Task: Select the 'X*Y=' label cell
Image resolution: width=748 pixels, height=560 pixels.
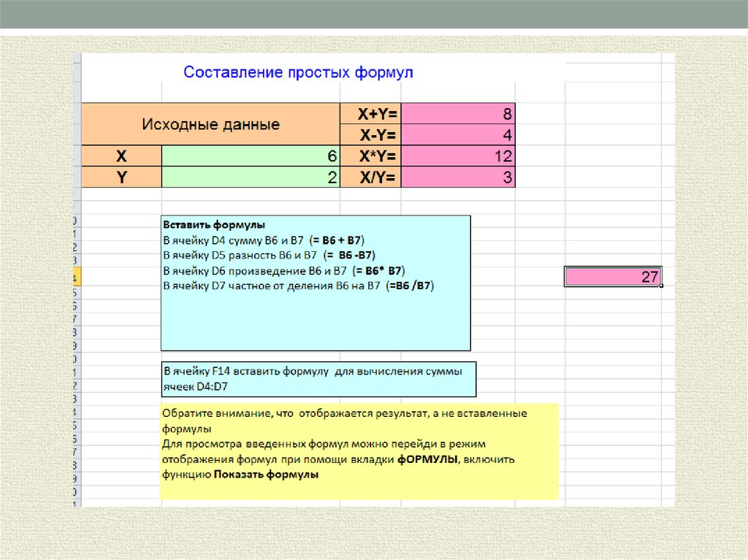Action: point(371,156)
